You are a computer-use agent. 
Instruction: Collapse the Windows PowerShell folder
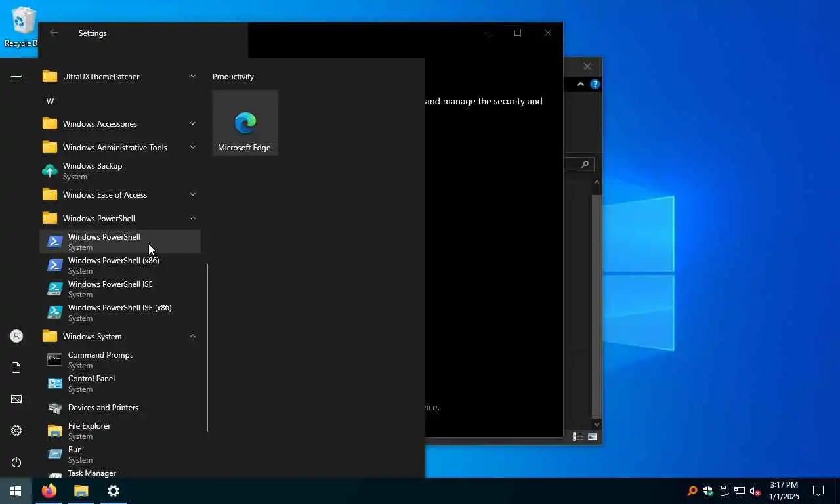coord(120,218)
